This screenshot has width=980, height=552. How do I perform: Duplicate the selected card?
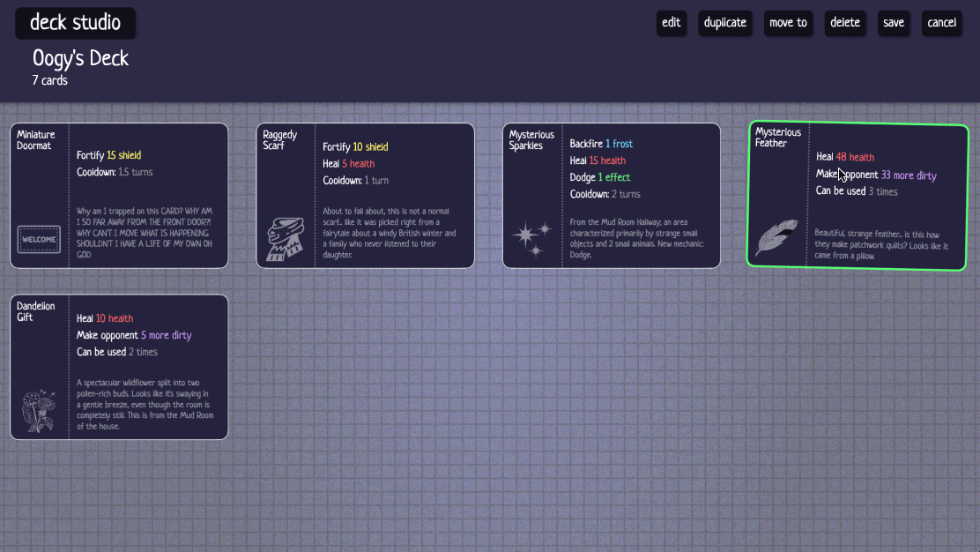coord(725,23)
